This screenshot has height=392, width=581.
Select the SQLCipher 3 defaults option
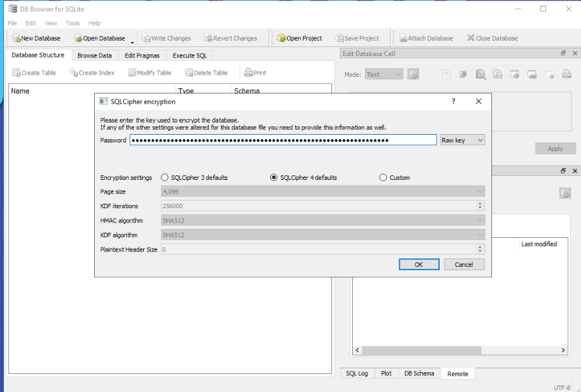coord(165,178)
